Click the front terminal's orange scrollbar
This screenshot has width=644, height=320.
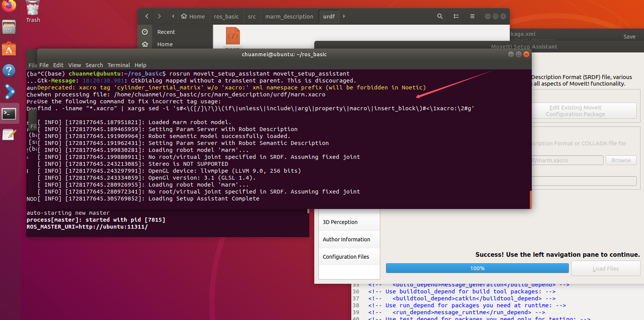[x=531, y=199]
